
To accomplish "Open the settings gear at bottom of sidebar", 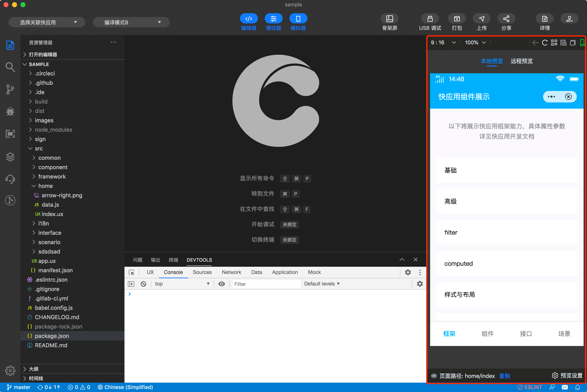I will (10, 371).
